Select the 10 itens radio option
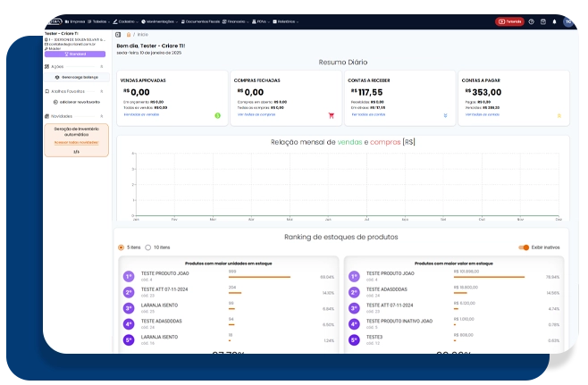This screenshot has width=588, height=385. pyautogui.click(x=149, y=247)
